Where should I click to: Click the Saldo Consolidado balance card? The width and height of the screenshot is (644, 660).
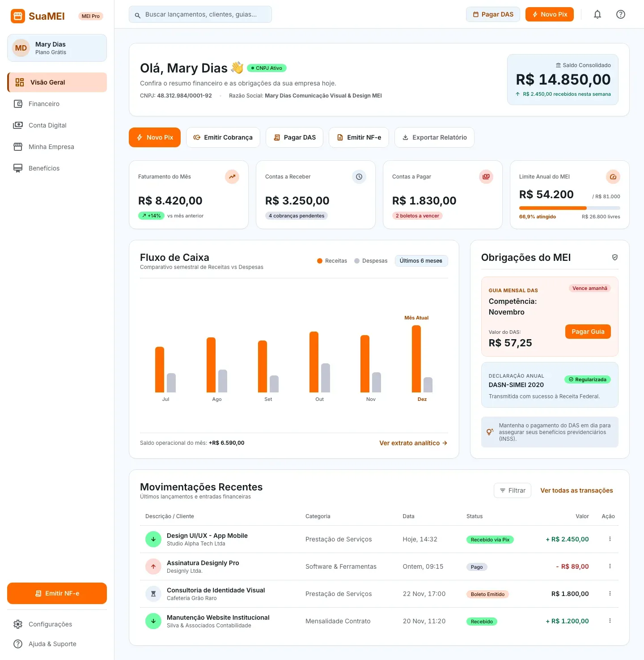pyautogui.click(x=563, y=80)
